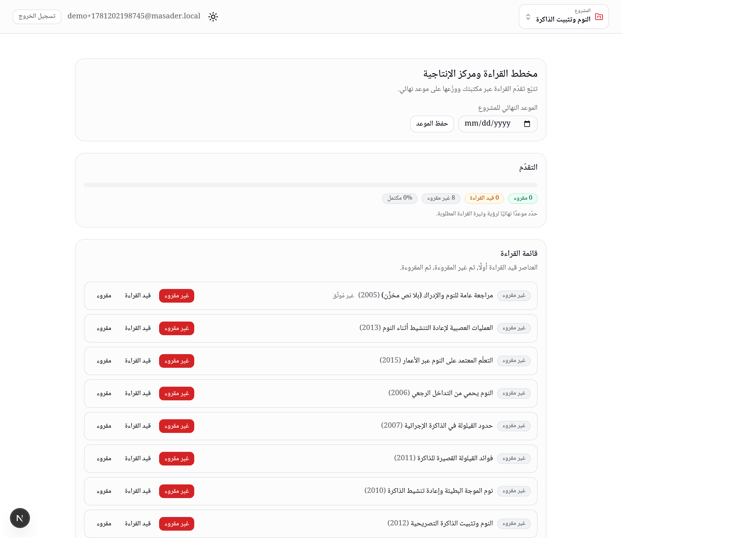This screenshot has height=538, width=756.
Task: Click the تسجيل الخروج logout button
Action: [37, 17]
